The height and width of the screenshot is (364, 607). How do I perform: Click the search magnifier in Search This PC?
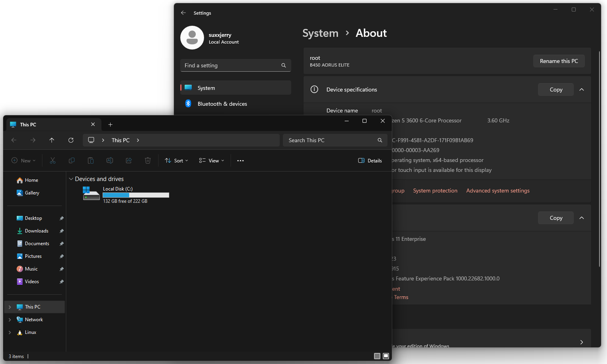coord(380,140)
